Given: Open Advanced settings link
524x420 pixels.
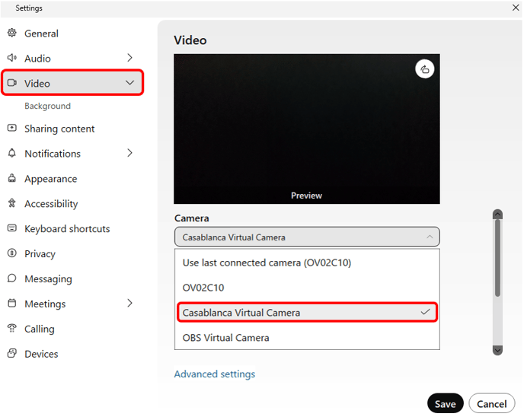Looking at the screenshot, I should pyautogui.click(x=215, y=374).
